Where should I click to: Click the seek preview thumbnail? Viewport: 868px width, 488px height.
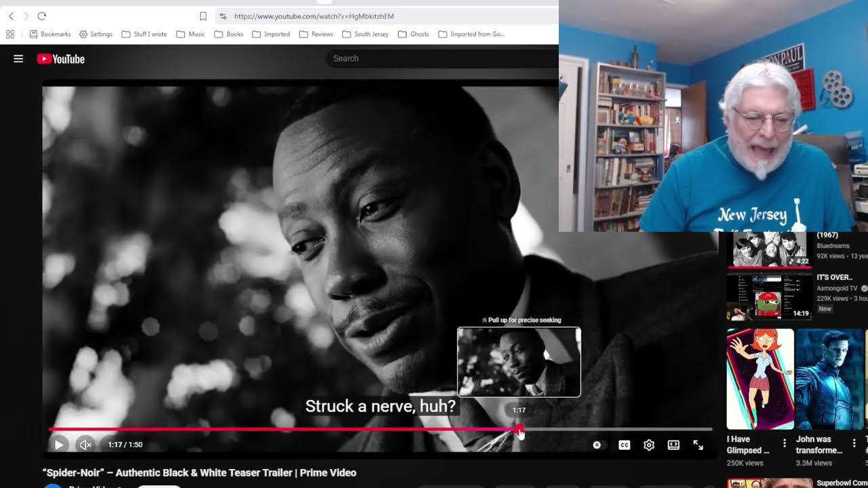tap(519, 362)
